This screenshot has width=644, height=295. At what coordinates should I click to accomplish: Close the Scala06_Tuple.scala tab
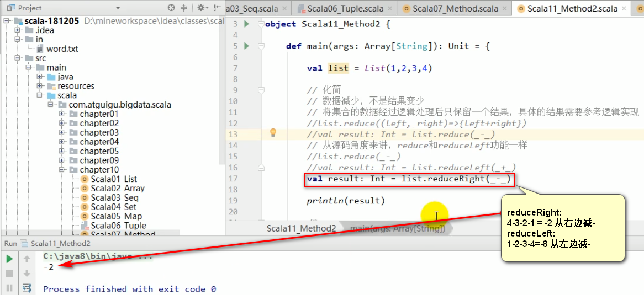click(389, 9)
